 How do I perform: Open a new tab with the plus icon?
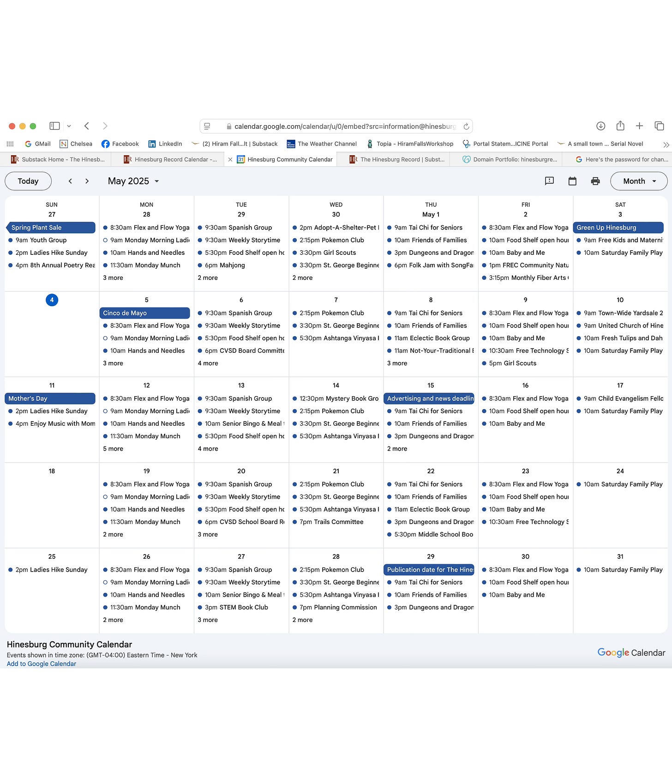(x=639, y=126)
